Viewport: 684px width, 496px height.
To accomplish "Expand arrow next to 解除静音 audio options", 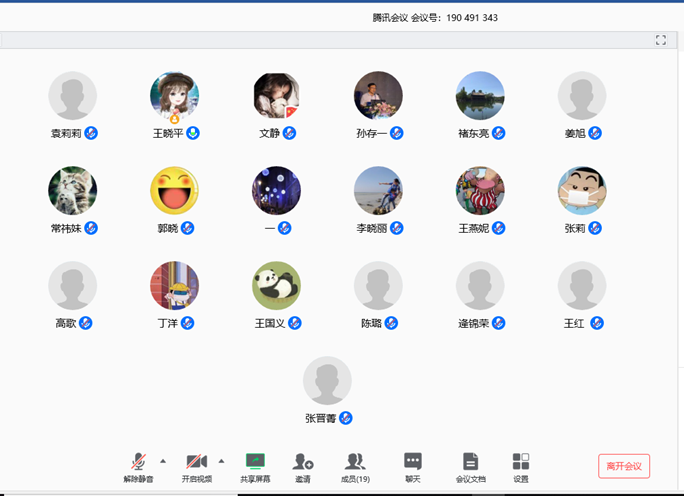I will click(163, 461).
